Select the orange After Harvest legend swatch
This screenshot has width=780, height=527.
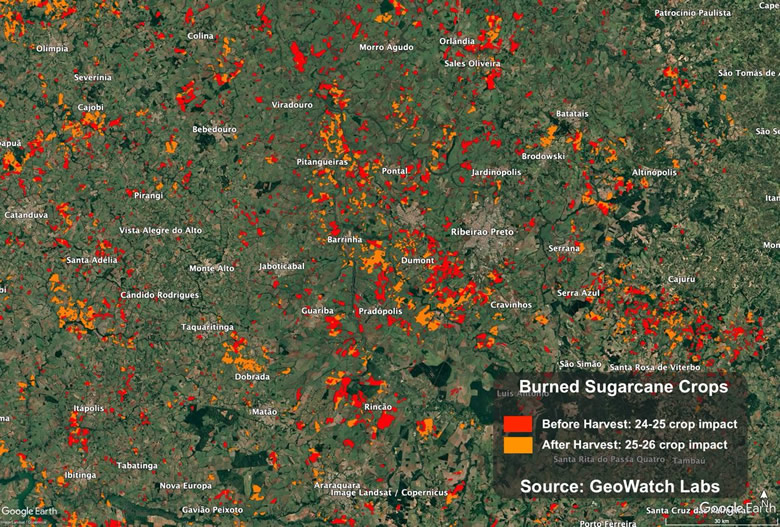click(x=518, y=444)
